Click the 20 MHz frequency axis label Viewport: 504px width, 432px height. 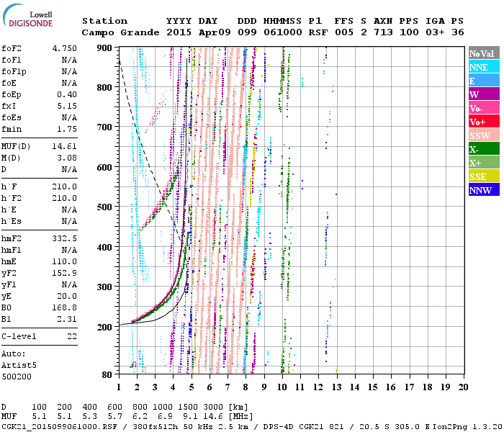pos(463,387)
